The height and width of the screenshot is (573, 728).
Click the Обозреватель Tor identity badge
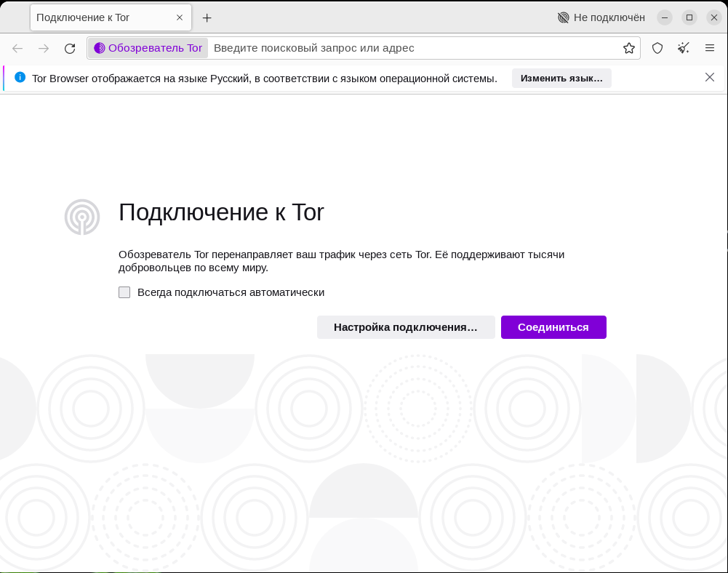pos(148,48)
